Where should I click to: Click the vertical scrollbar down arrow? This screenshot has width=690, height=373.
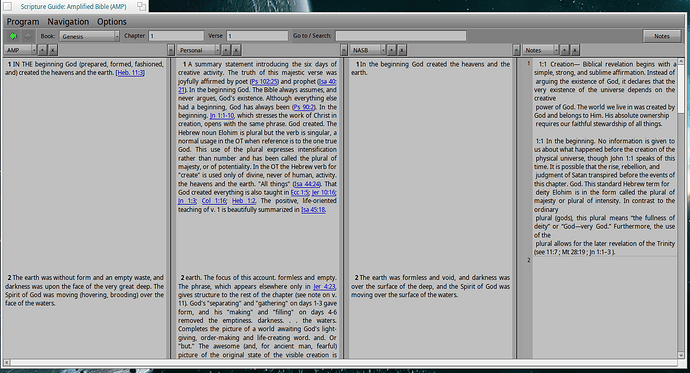pyautogui.click(x=681, y=355)
